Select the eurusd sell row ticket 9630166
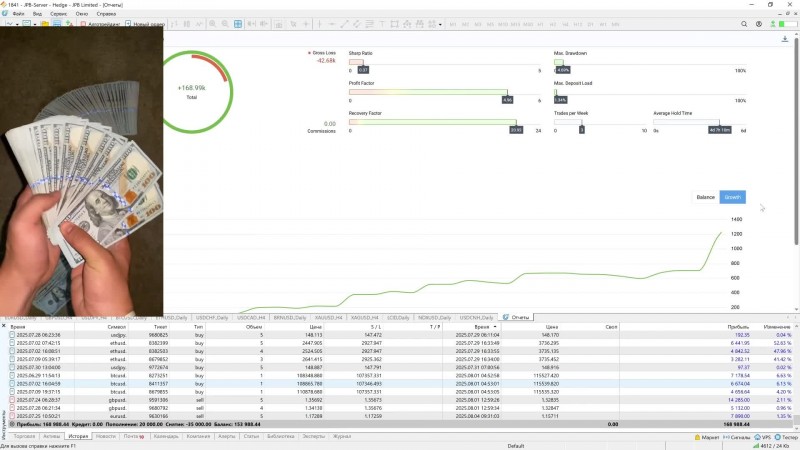The width and height of the screenshot is (800, 450). [x=399, y=416]
